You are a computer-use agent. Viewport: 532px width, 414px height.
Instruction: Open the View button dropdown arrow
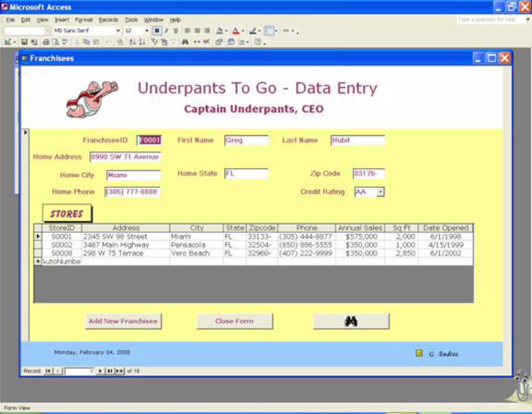(14, 42)
